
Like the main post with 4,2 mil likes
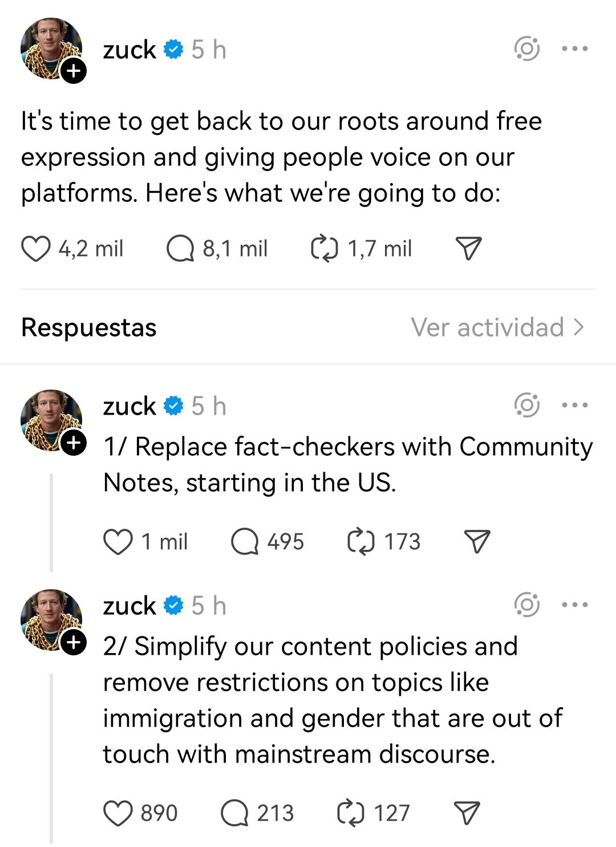[35, 249]
